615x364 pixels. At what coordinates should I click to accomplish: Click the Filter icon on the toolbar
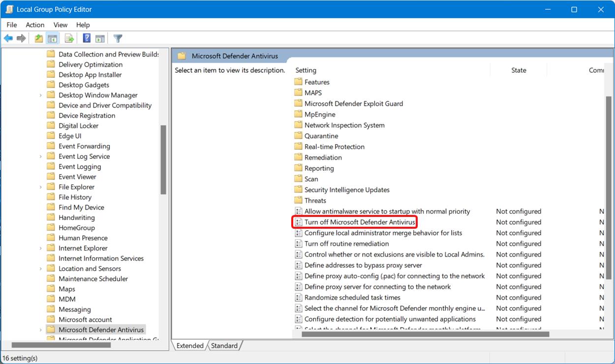[x=117, y=38]
